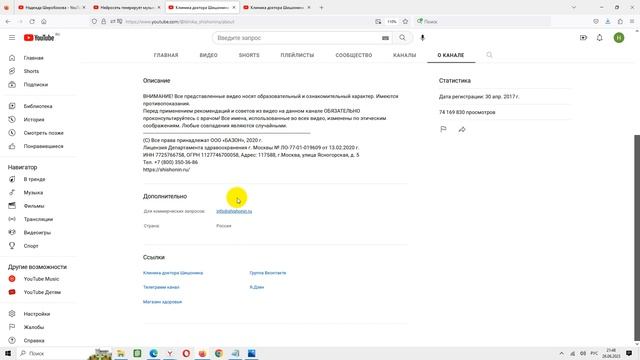Click the page vertical scrollbar
This screenshot has width=640, height=360.
point(637,237)
